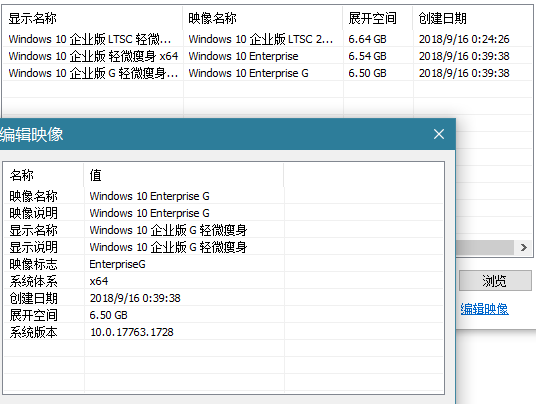The width and height of the screenshot is (536, 404).
Task: Click cell Windows 10 企业版 LTSC 2...
Action: pyautogui.click(x=260, y=39)
